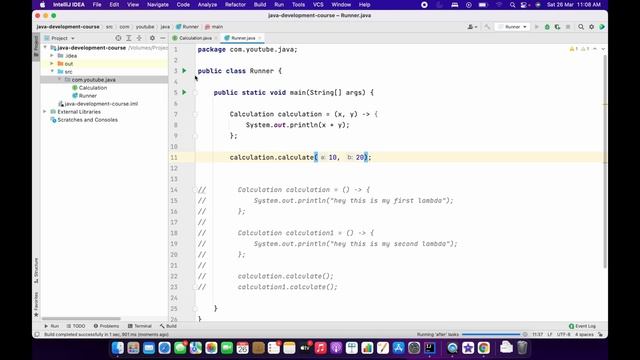640x360 pixels.
Task: Click the Project panel horizontal scrollbar
Action: tap(81, 318)
